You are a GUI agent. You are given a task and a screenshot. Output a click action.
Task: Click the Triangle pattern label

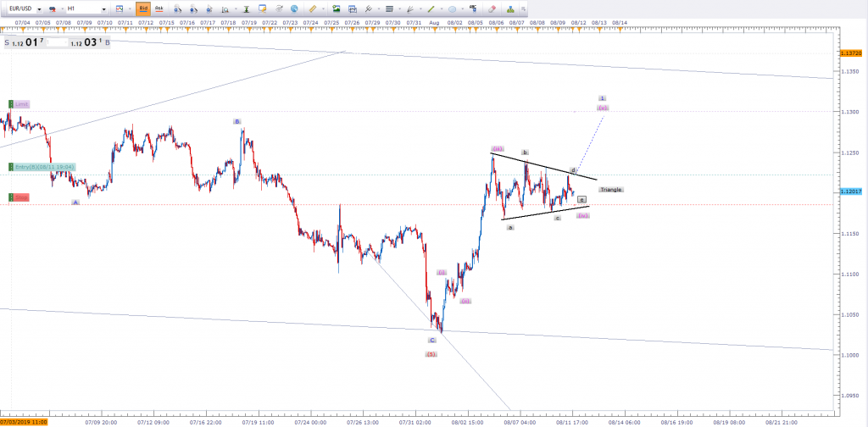tap(610, 190)
